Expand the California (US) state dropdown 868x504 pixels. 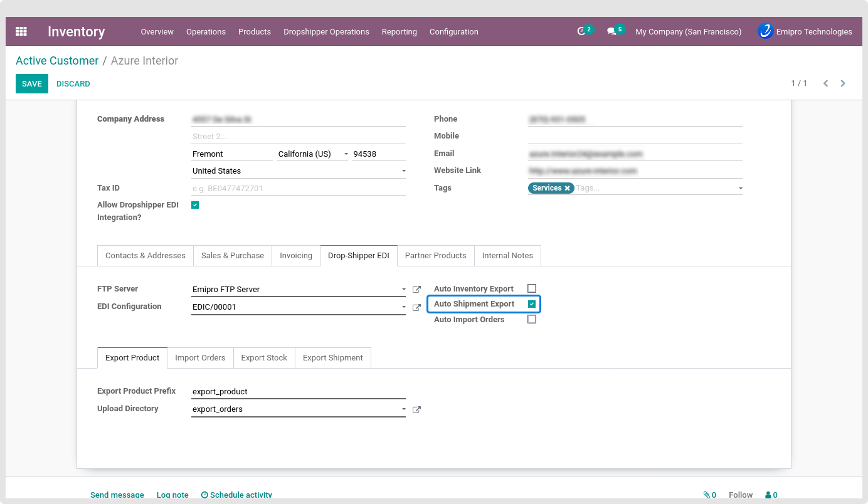[x=346, y=154]
